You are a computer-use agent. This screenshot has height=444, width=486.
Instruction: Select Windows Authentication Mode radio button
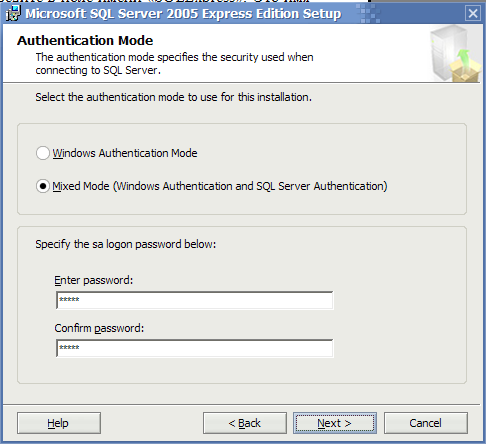point(43,153)
